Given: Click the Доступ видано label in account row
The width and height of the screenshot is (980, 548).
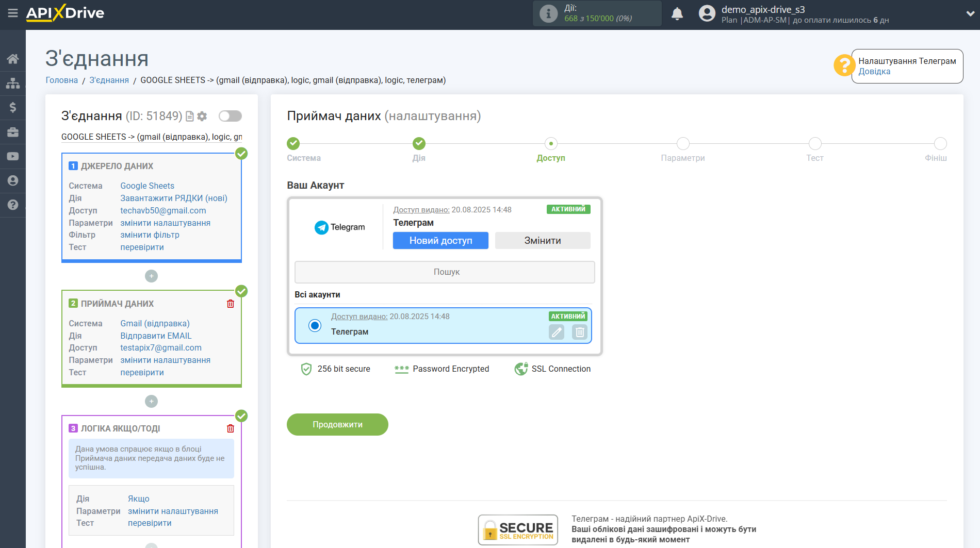Looking at the screenshot, I should click(x=359, y=317).
